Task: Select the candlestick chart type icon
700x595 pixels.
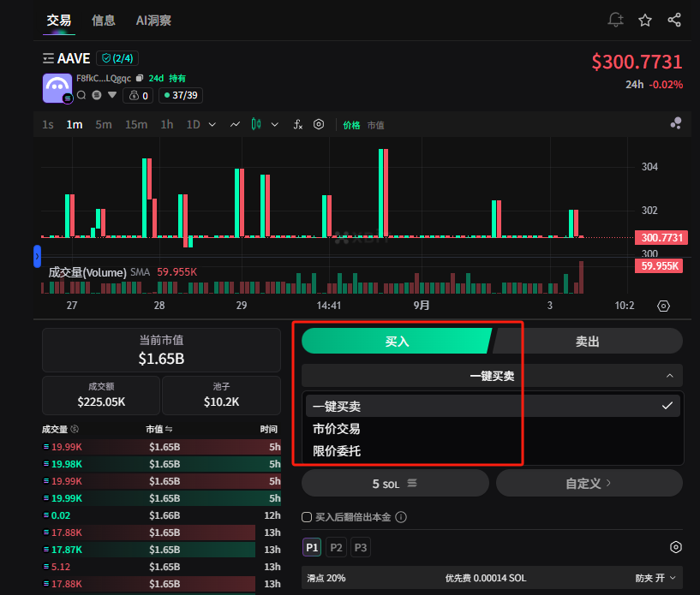Action: [255, 124]
